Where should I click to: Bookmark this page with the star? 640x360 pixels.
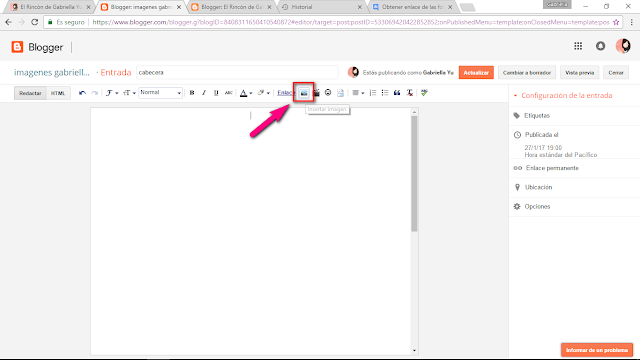click(x=616, y=22)
